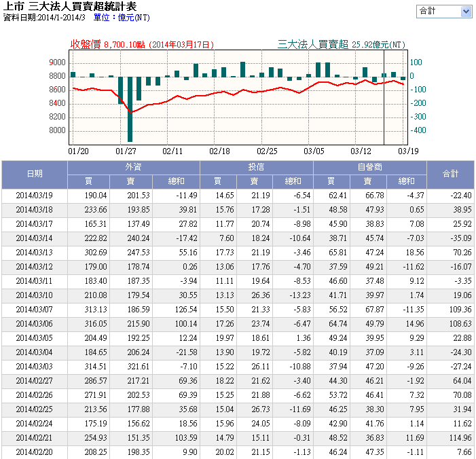Viewport: 476px width, 459px height.
Task: Select the 2014/02/26 date cell
Action: [35, 396]
